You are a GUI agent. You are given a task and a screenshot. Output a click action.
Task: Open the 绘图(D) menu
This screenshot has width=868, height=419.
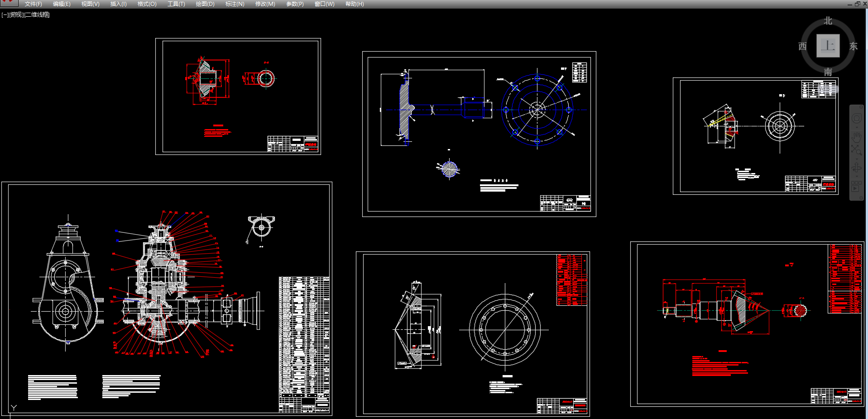pos(205,4)
